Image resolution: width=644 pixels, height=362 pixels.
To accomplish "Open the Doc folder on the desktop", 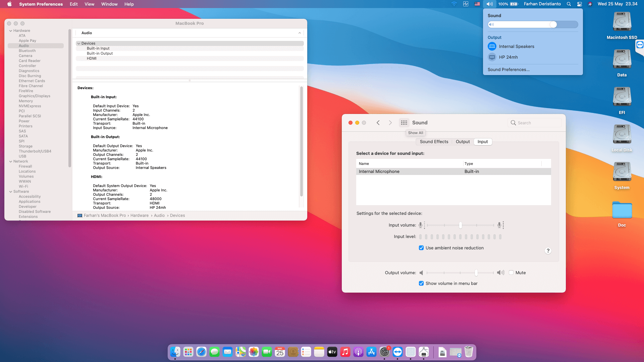I will (x=622, y=214).
